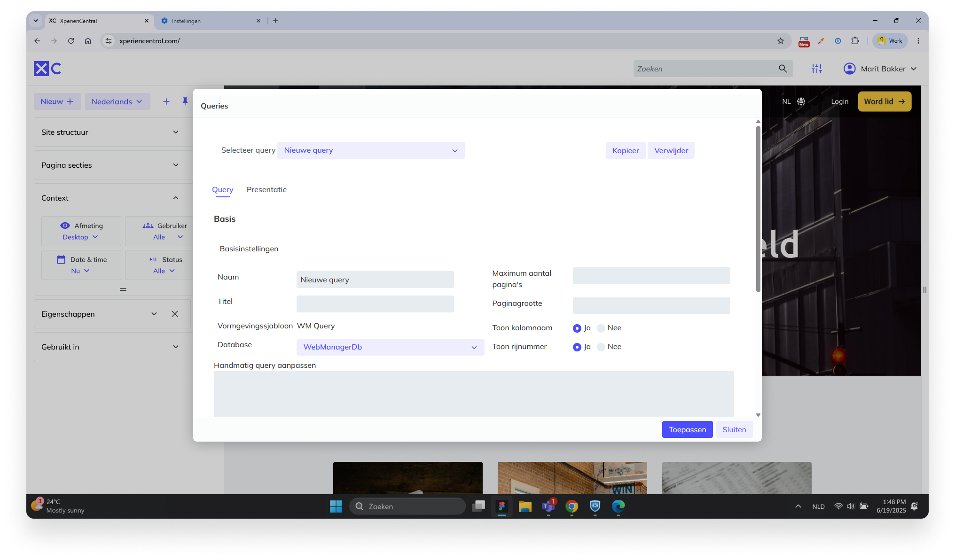
Task: Click the Nieuw + button
Action: pos(57,101)
